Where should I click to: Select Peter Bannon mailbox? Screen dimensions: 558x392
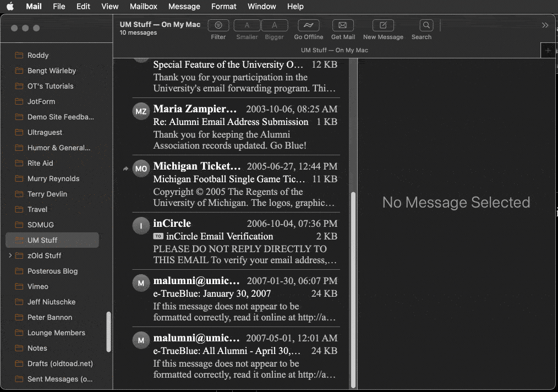pyautogui.click(x=52, y=317)
